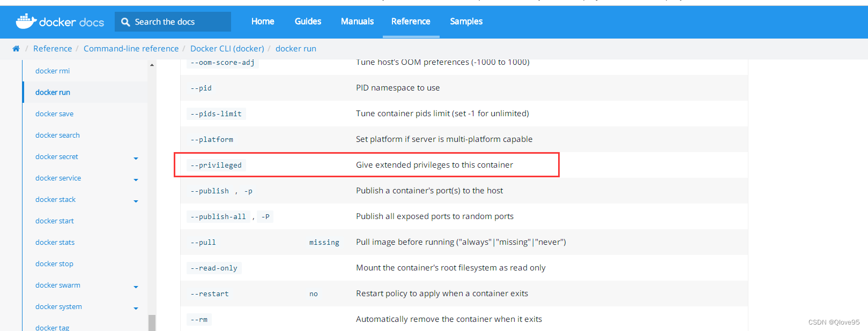Go to Command-line reference breadcrumb
This screenshot has width=868, height=331.
pyautogui.click(x=131, y=49)
